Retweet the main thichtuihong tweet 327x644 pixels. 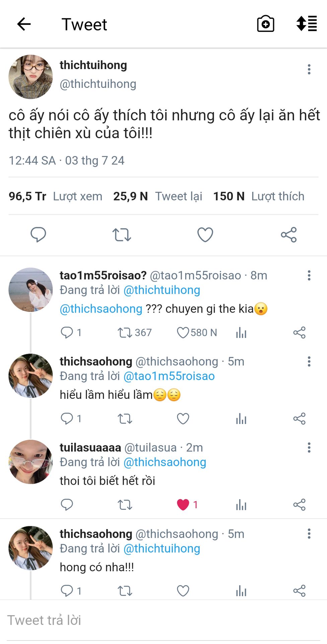[x=122, y=235]
